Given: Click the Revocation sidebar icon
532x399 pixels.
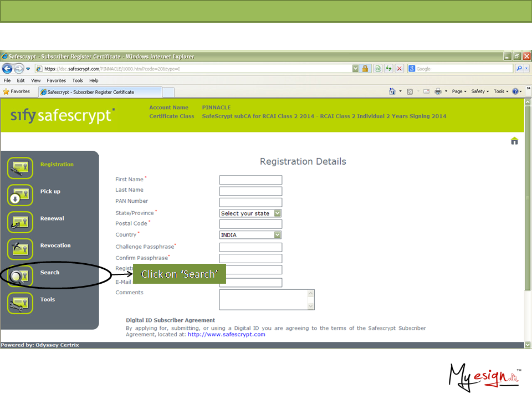Looking at the screenshot, I should click(x=21, y=249).
